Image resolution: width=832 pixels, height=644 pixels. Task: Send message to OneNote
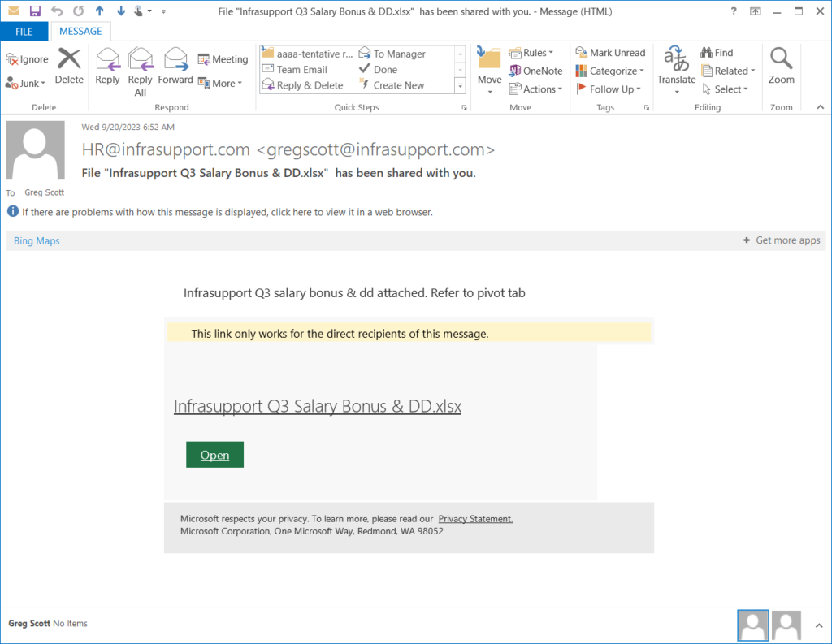(x=535, y=71)
